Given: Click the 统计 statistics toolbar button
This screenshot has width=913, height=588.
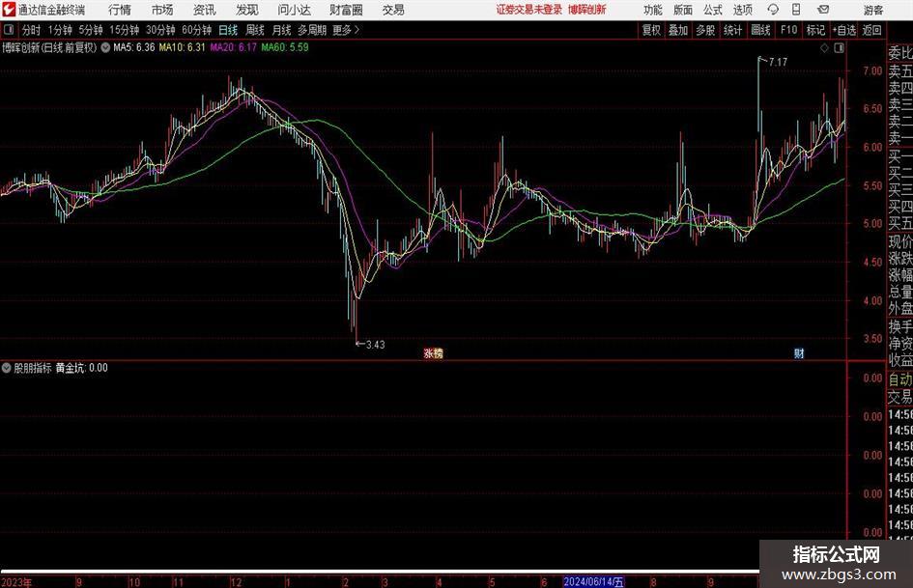Looking at the screenshot, I should (732, 30).
